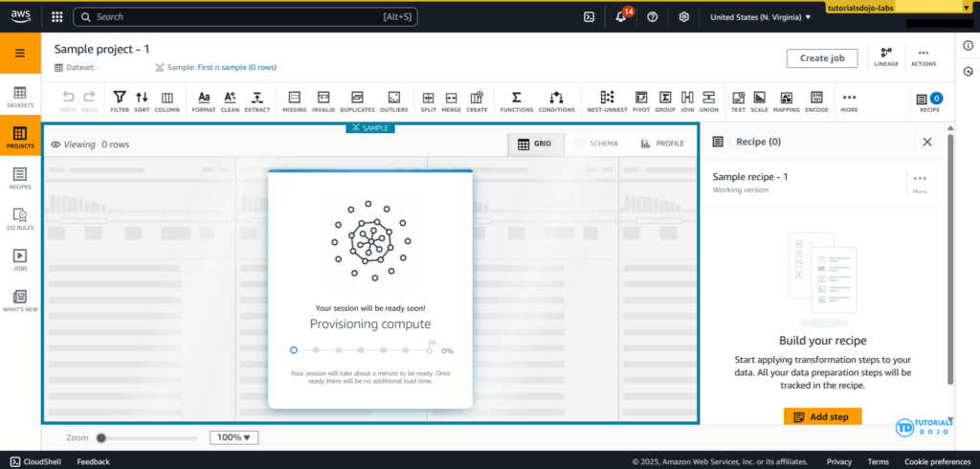This screenshot has height=469, width=980.
Task: Click the zoom slider handle
Action: pyautogui.click(x=100, y=437)
